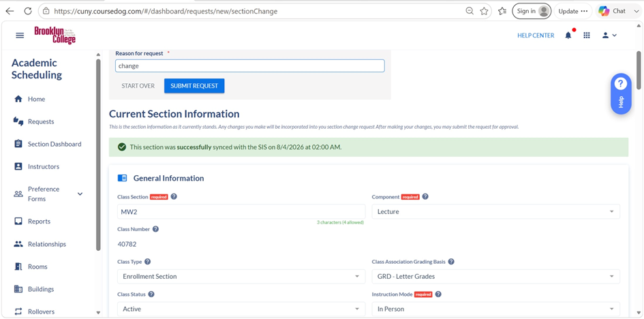Open the blue Help question-mark widget
This screenshot has width=644, height=319.
[621, 93]
